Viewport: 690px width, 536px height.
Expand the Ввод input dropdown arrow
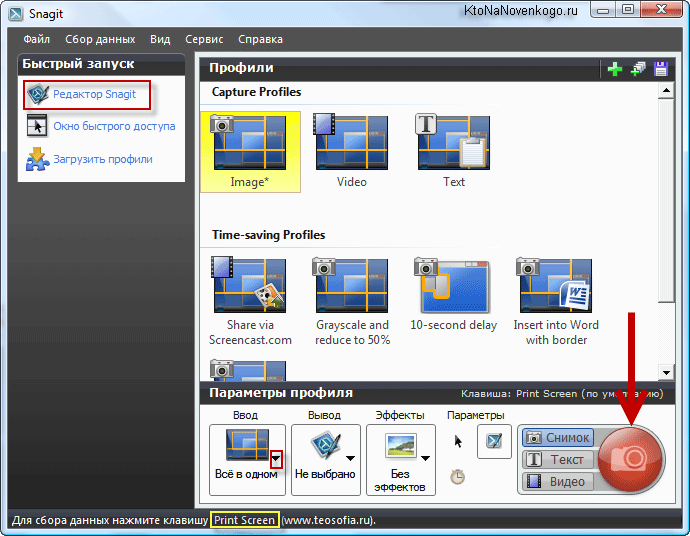(x=276, y=459)
